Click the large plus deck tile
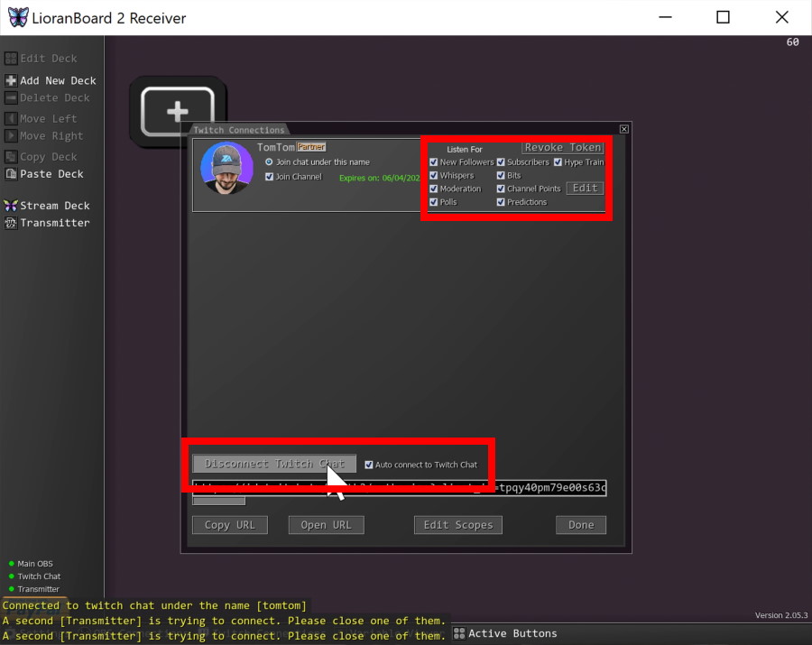Viewport: 812px width, 645px height. click(177, 112)
